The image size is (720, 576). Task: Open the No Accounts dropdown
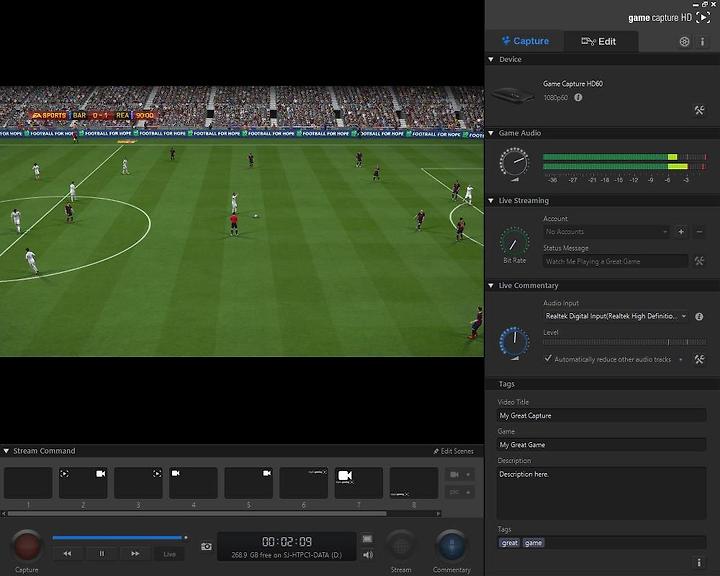[607, 232]
